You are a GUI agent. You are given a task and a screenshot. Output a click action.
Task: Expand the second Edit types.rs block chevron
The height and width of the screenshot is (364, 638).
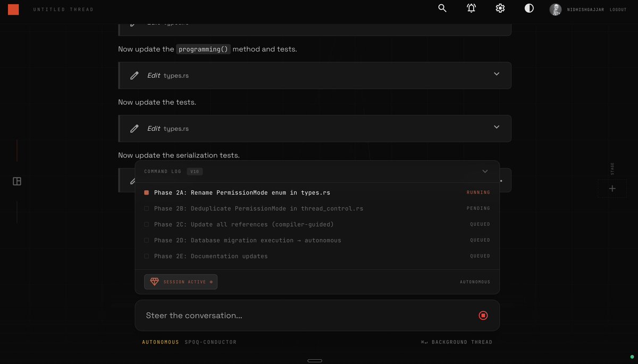click(x=497, y=127)
